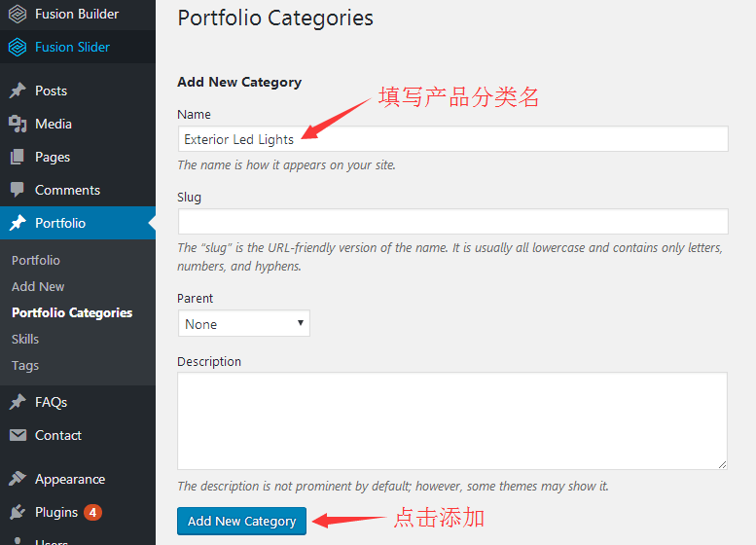Screen dimensions: 756x545
Task: Click the Comments speech bubble icon
Action: point(18,190)
